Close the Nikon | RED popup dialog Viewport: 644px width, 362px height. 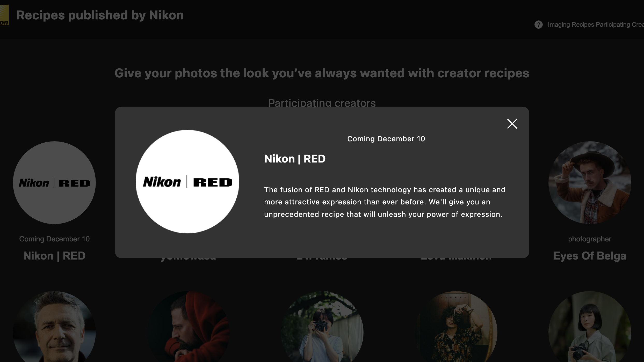(x=512, y=124)
